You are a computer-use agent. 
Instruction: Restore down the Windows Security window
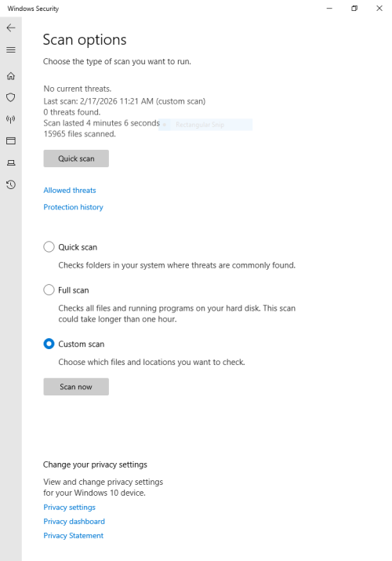354,8
